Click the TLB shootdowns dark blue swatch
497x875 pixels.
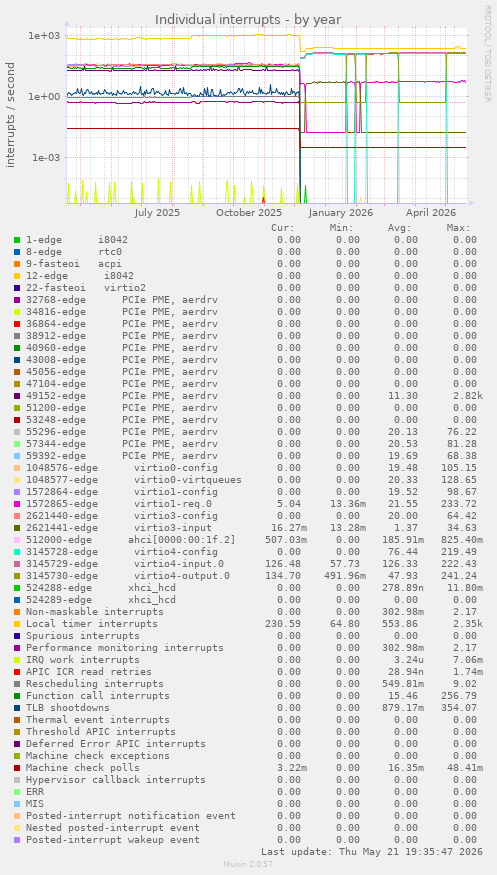(17, 708)
